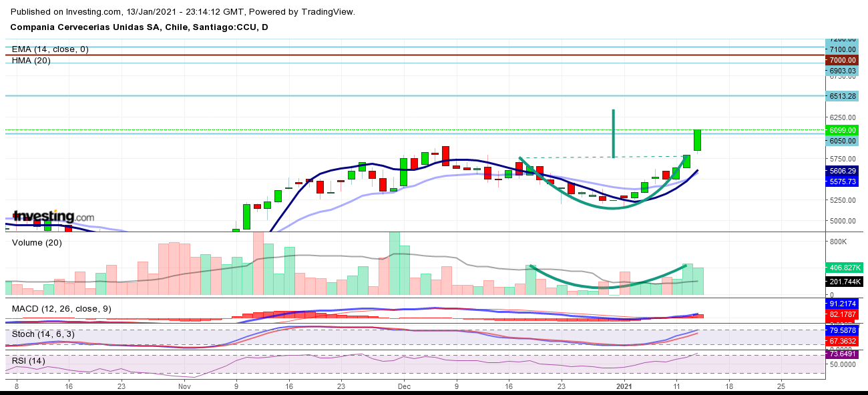Image resolution: width=868 pixels, height=395 pixels.
Task: Click the green 406.827K volume tag
Action: (x=844, y=268)
